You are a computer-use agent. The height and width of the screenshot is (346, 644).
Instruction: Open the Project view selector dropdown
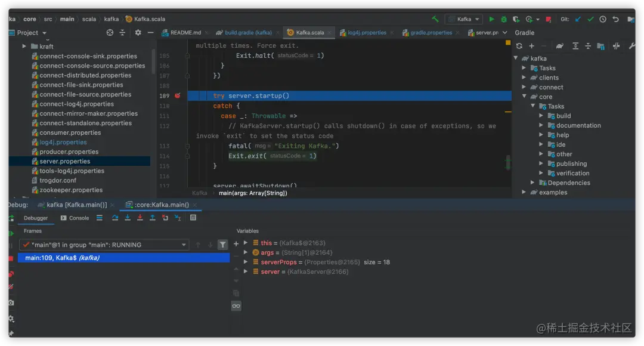(31, 32)
